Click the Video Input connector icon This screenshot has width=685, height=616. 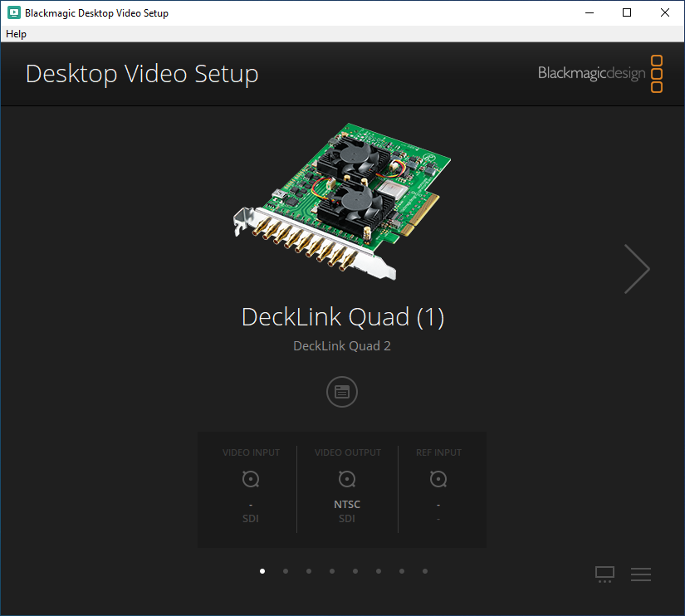click(x=250, y=479)
